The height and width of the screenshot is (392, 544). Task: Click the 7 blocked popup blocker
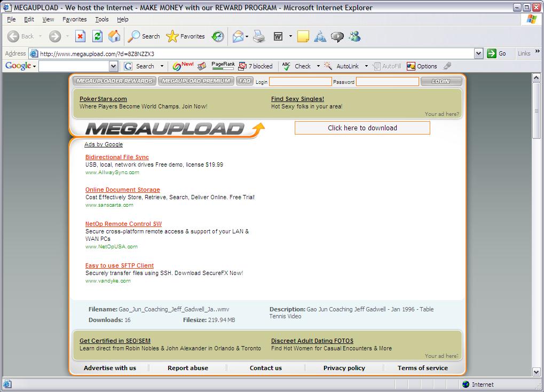[256, 66]
